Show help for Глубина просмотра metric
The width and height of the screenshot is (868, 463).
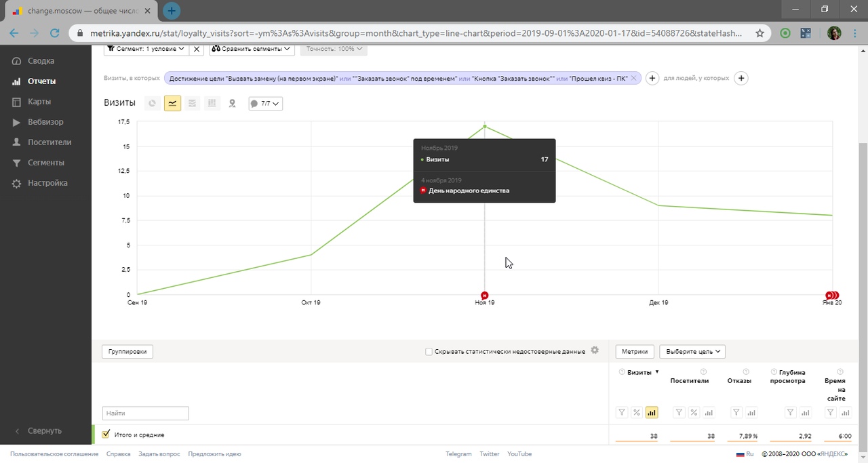click(774, 372)
